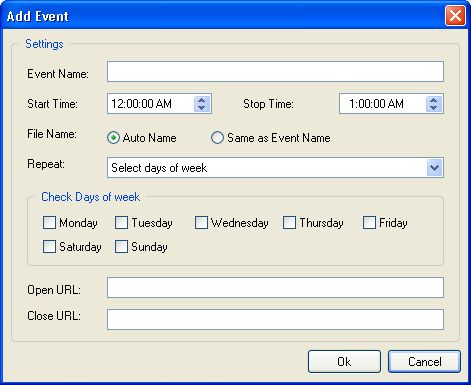This screenshot has width=471, height=385.
Task: Check the Monday checkbox
Action: (x=49, y=223)
